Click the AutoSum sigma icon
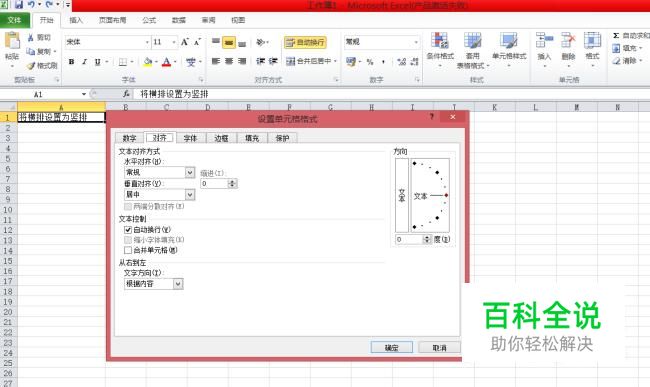Viewport: 650px width, 387px height. point(616,36)
